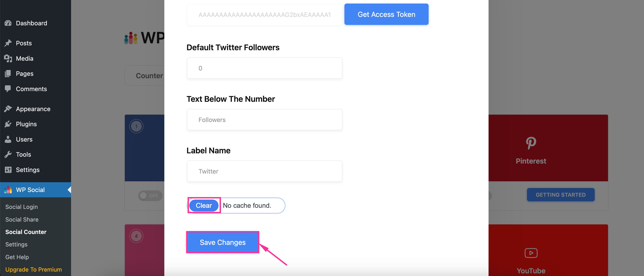Click the Pages icon in sidebar
This screenshot has height=276, width=644.
pyautogui.click(x=8, y=74)
